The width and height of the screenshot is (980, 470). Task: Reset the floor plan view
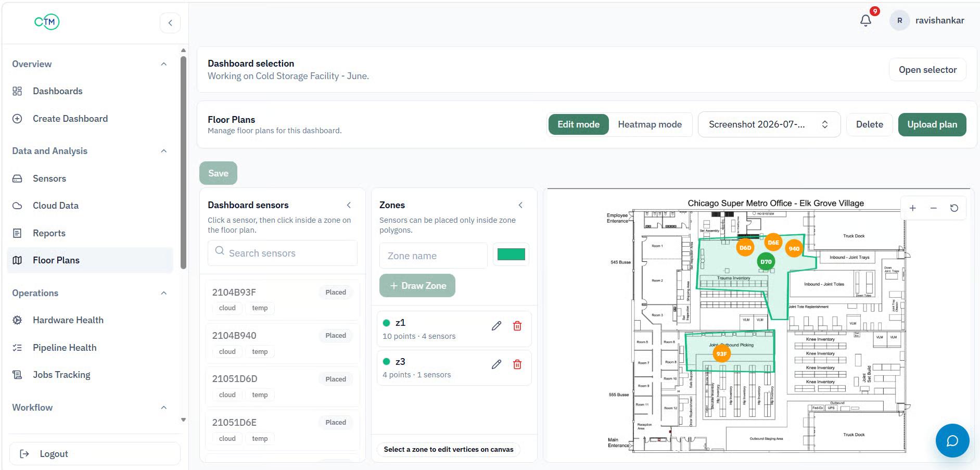pyautogui.click(x=954, y=208)
